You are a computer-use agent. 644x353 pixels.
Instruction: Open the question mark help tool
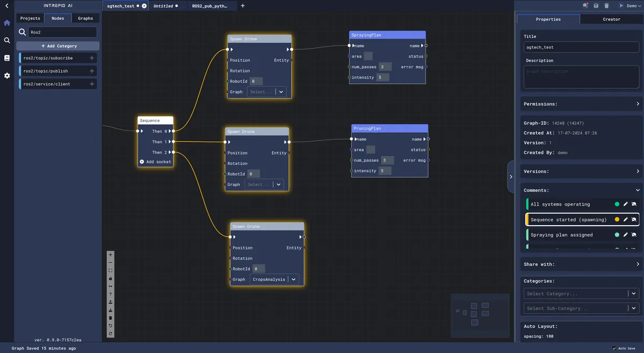[111, 294]
